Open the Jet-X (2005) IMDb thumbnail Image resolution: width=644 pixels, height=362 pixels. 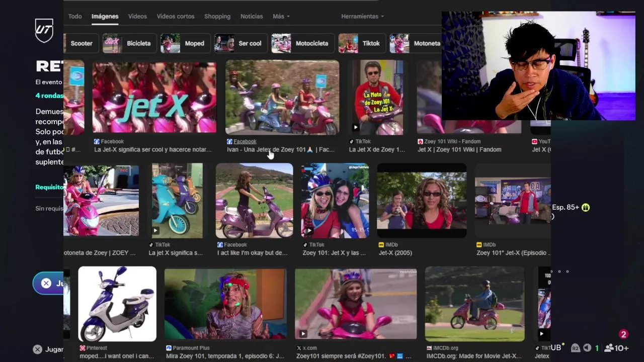point(422,200)
